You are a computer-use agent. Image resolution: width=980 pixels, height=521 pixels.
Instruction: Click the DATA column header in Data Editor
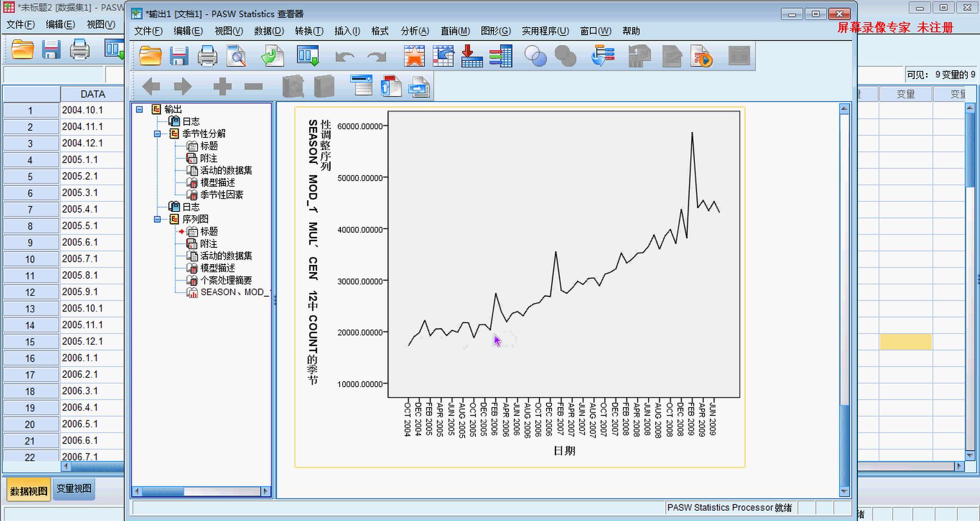point(92,94)
